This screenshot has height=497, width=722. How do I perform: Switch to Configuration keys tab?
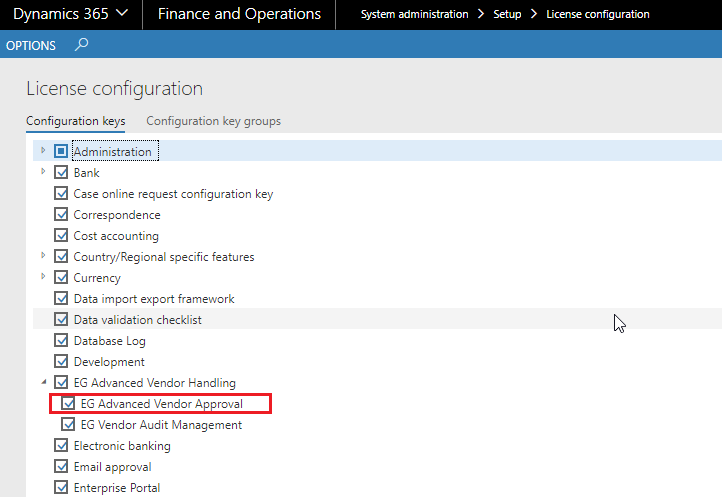pyautogui.click(x=76, y=121)
